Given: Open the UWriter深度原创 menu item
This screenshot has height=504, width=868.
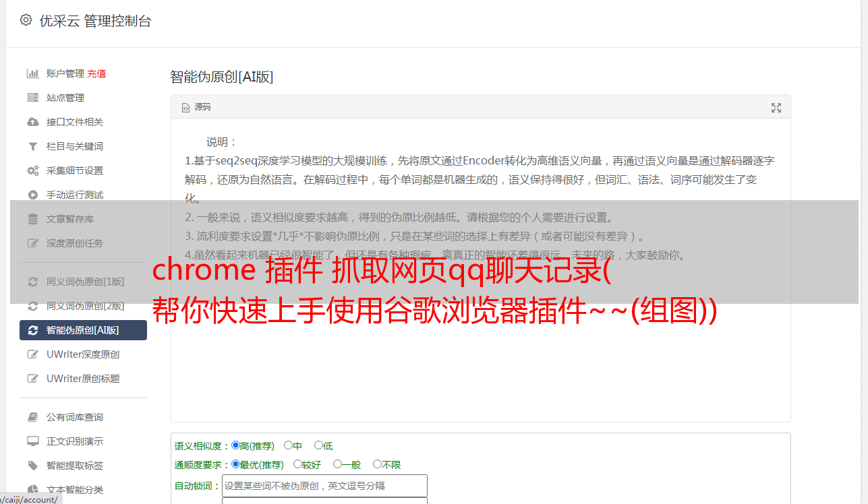Looking at the screenshot, I should tap(83, 354).
